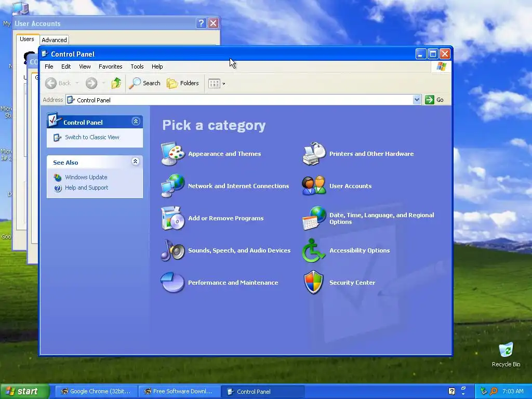Click Switch to Classic View link
Screen dimensions: 532x399
coord(92,137)
